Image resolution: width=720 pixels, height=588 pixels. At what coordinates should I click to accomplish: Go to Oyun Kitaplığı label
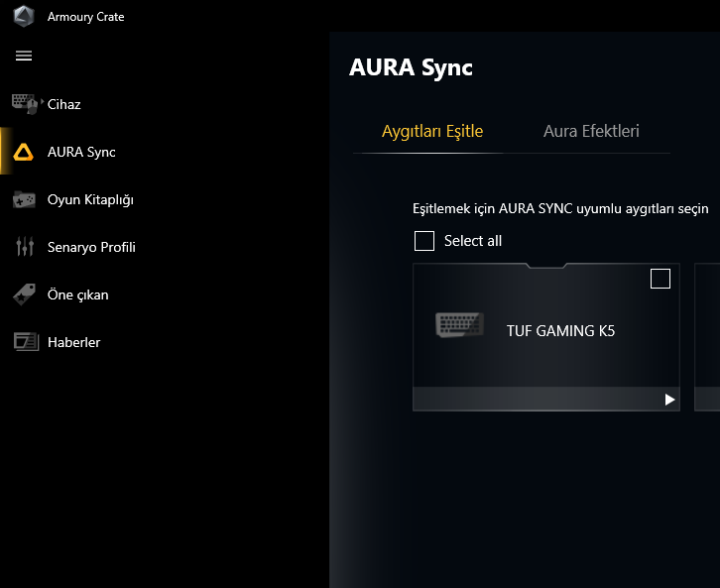[x=90, y=199]
